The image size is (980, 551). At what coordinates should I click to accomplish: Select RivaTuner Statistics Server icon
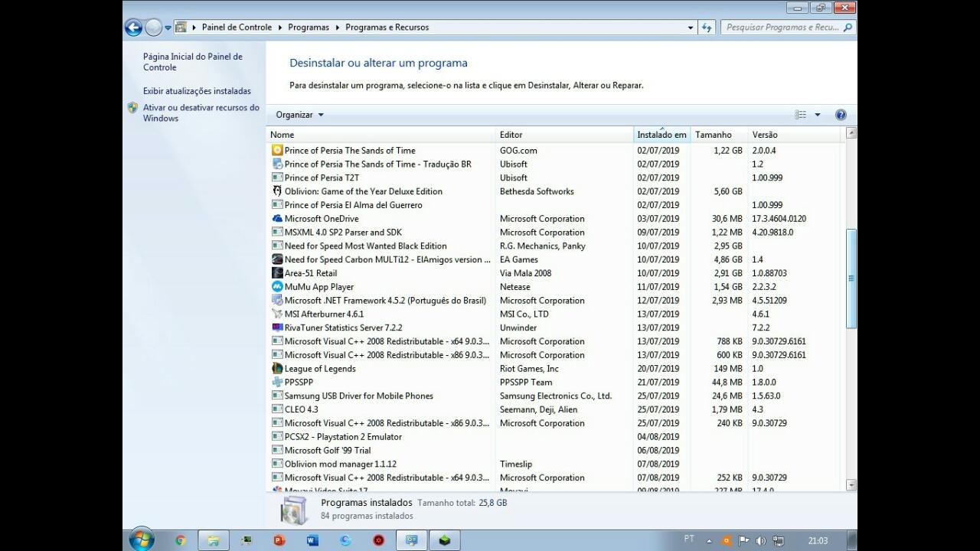click(277, 328)
